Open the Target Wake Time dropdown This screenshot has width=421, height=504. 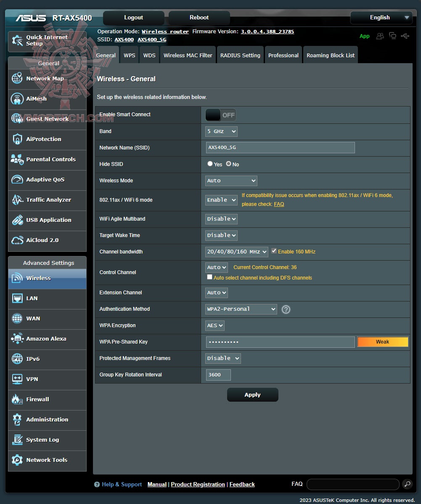coord(221,235)
